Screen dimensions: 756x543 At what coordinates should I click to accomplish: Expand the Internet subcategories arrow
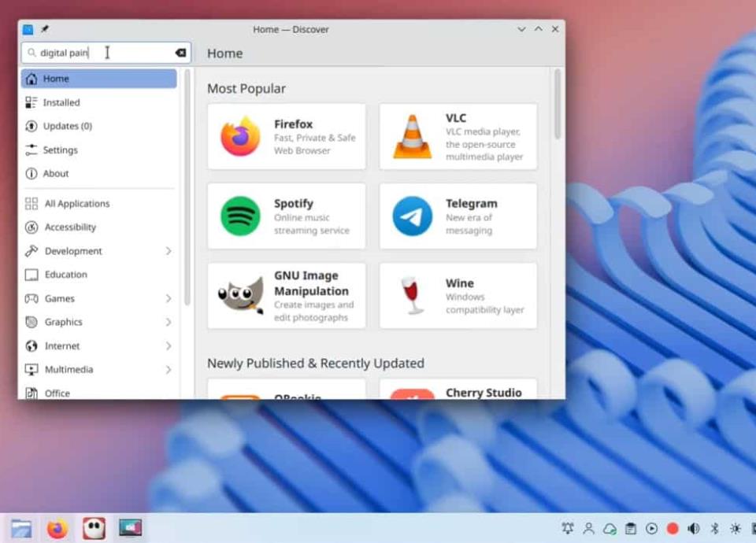(x=169, y=346)
